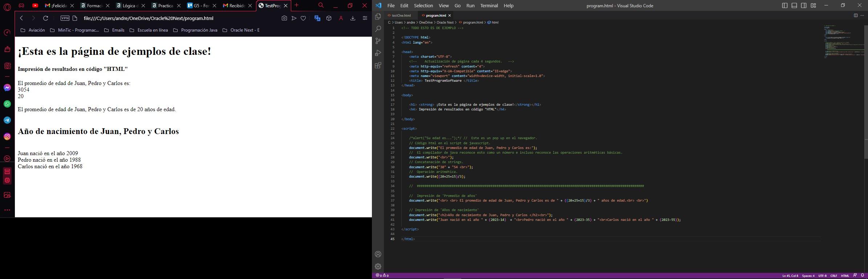Bookmark this page with the heart icon
Viewport: 868px width, 279px height.
coord(303,18)
